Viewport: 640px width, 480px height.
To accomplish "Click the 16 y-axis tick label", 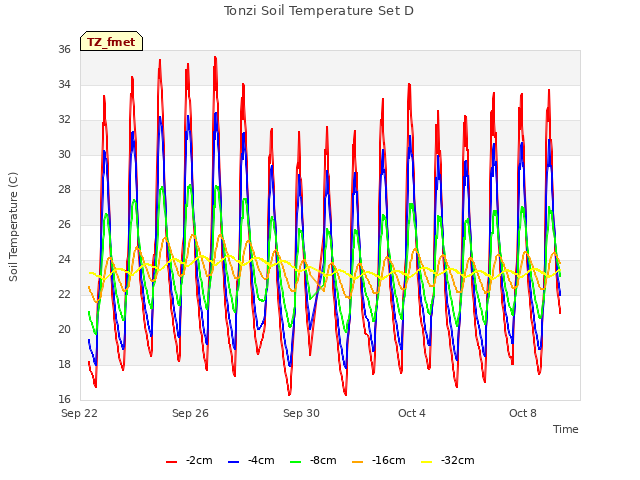I will [x=64, y=399].
